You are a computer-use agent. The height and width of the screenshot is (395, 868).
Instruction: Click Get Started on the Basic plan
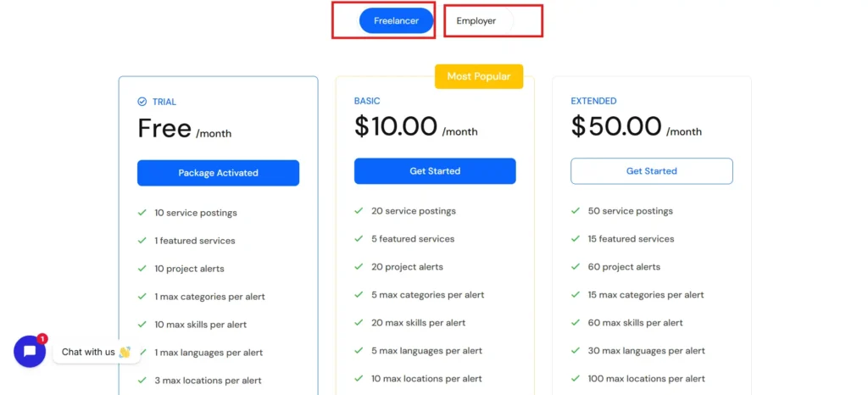pyautogui.click(x=435, y=171)
